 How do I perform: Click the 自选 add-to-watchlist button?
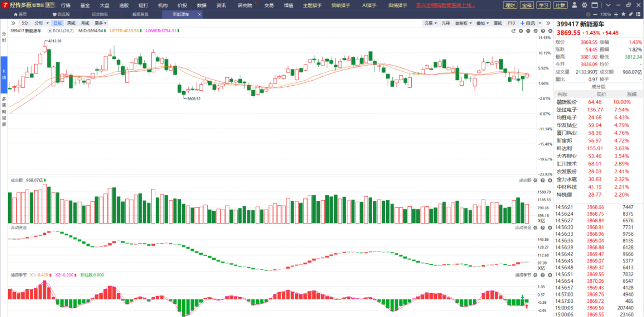[528, 23]
